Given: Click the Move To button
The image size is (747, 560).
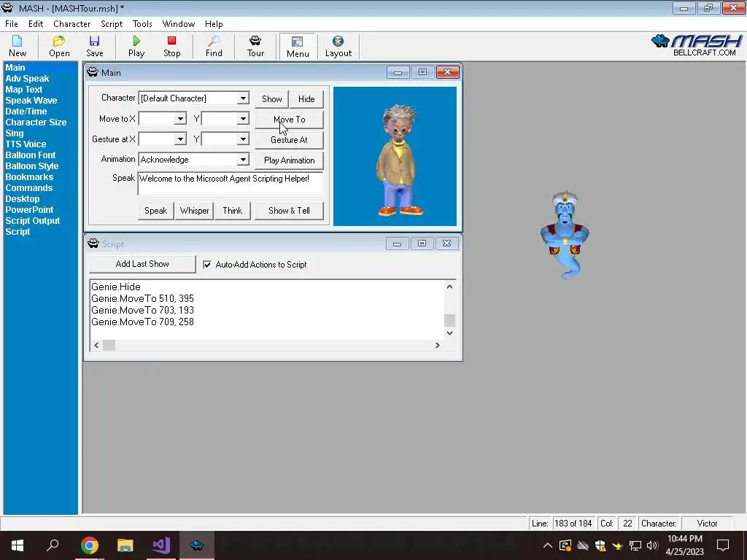Looking at the screenshot, I should (x=289, y=120).
